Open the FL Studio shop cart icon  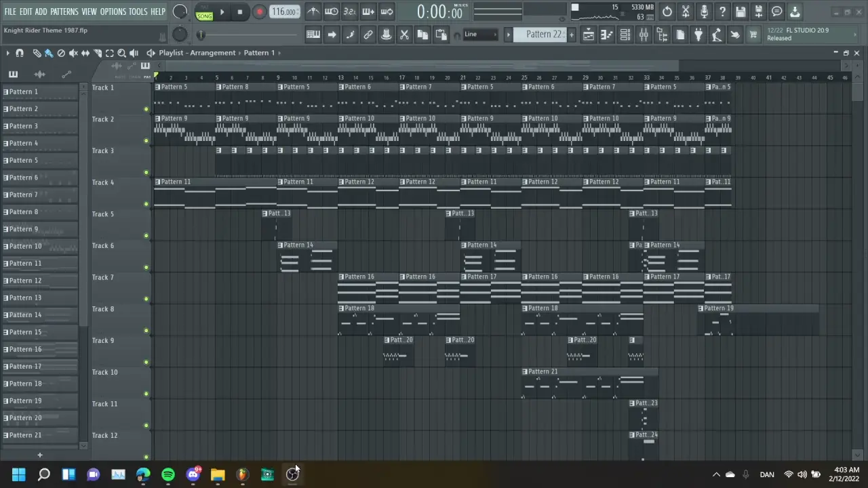coord(753,35)
